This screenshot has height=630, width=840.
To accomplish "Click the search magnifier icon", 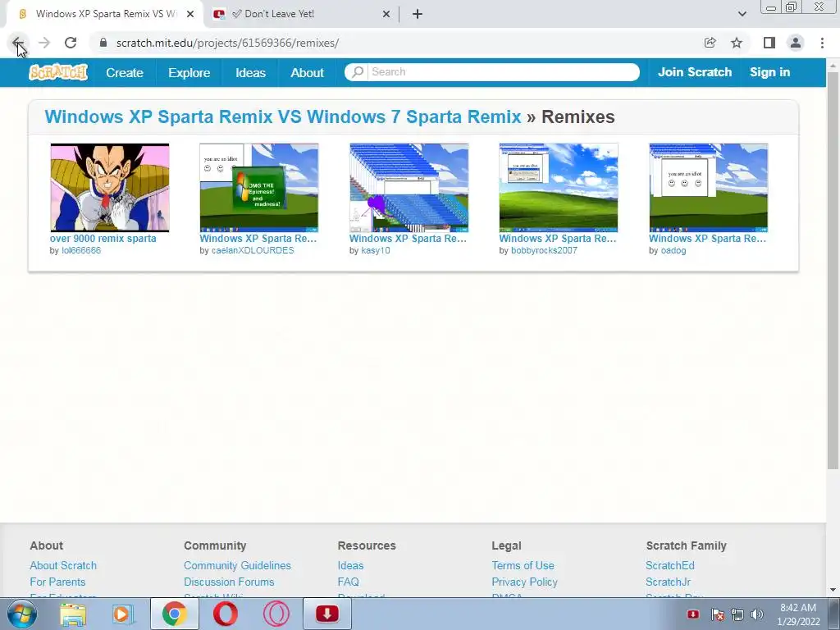I will 358,72.
